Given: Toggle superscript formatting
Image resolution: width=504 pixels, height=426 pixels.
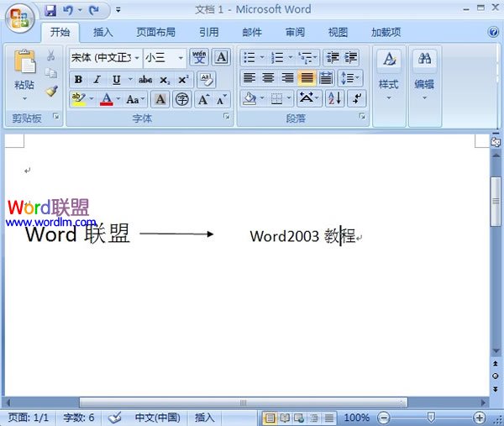Looking at the screenshot, I should 183,80.
